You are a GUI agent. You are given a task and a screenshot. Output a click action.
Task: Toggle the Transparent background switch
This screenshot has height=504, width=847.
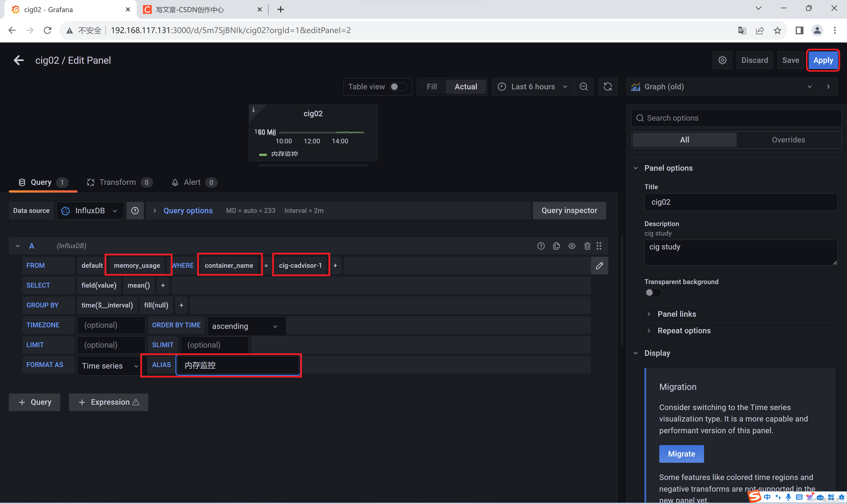[x=653, y=292]
